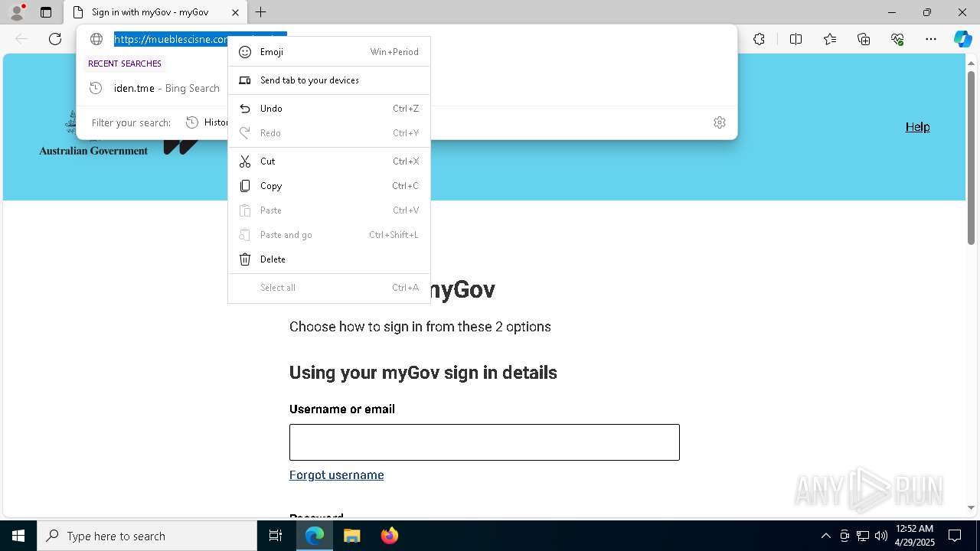Click the Username or email input field
980x551 pixels.
485,442
